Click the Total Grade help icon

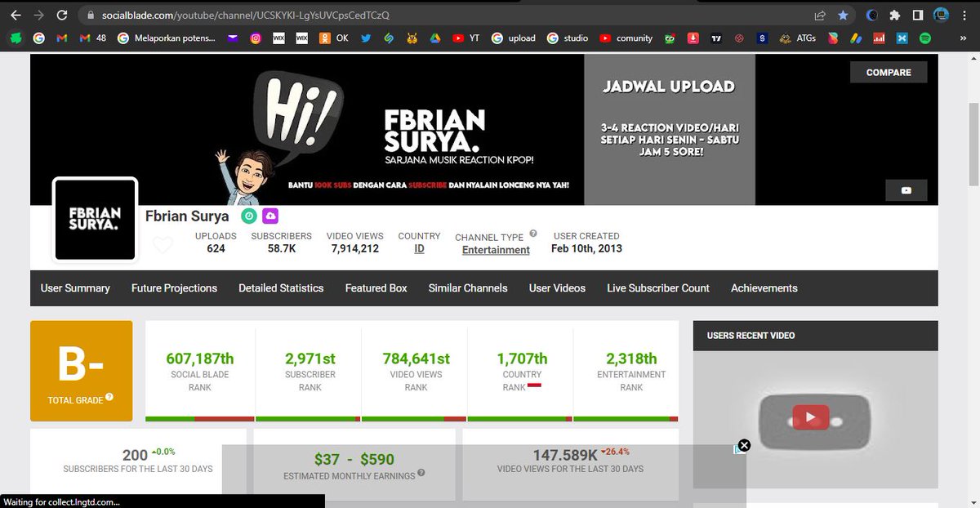(109, 398)
